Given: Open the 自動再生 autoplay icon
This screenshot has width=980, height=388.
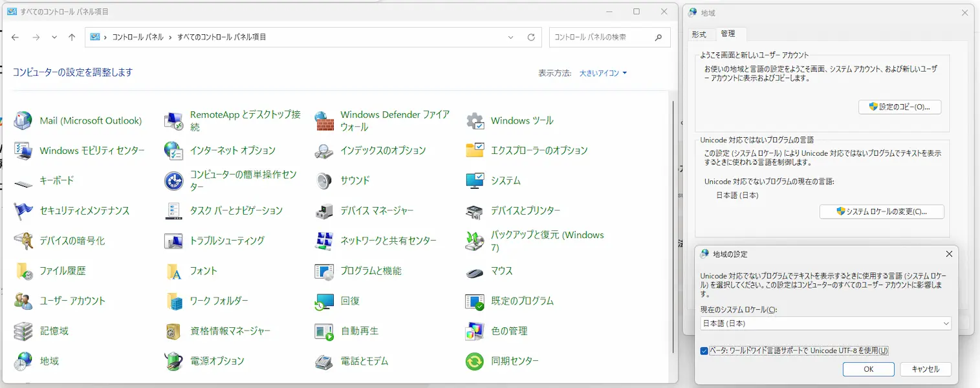Looking at the screenshot, I should tap(324, 331).
